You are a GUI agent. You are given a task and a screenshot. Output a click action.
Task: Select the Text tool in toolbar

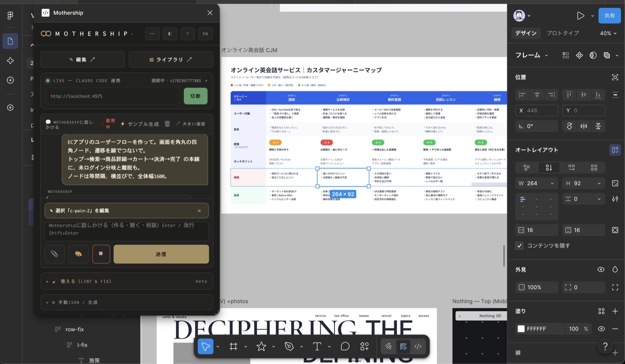coord(317,346)
